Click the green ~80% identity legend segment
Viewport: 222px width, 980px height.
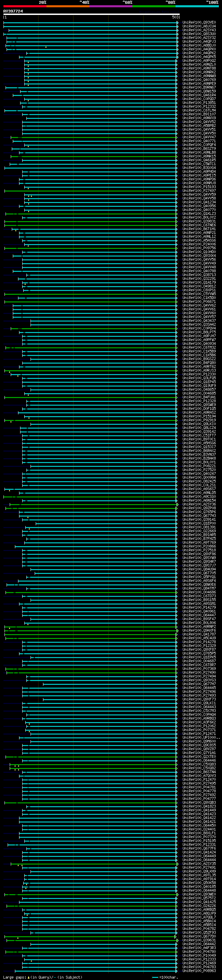[x=154, y=7]
